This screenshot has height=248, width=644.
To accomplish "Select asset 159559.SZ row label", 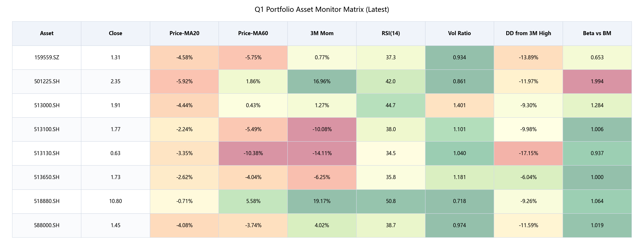I will [x=47, y=57].
